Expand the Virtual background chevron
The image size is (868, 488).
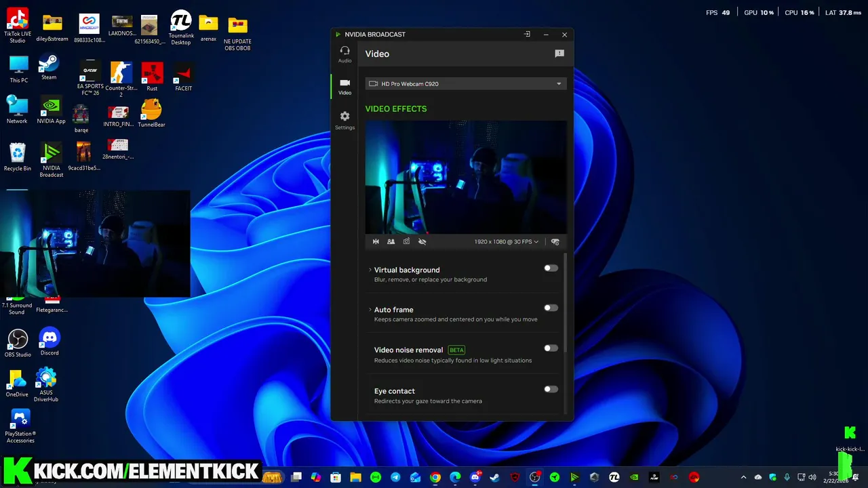(x=370, y=270)
